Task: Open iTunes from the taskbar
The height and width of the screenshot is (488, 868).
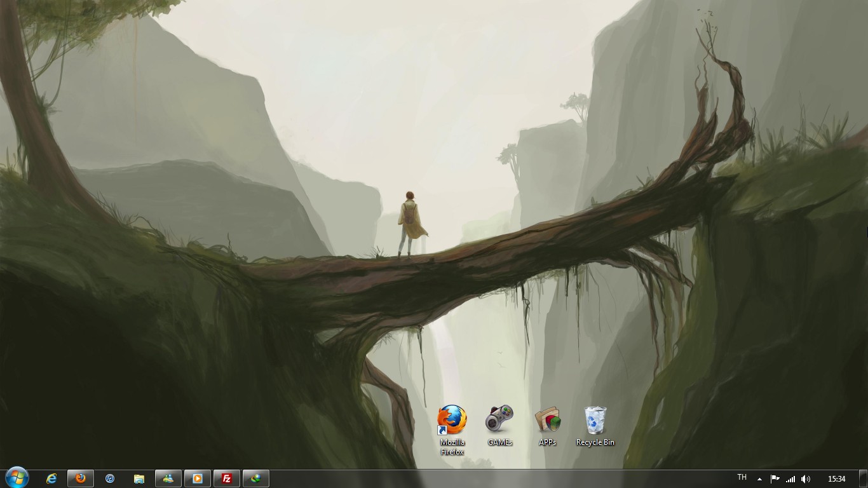Action: point(110,478)
